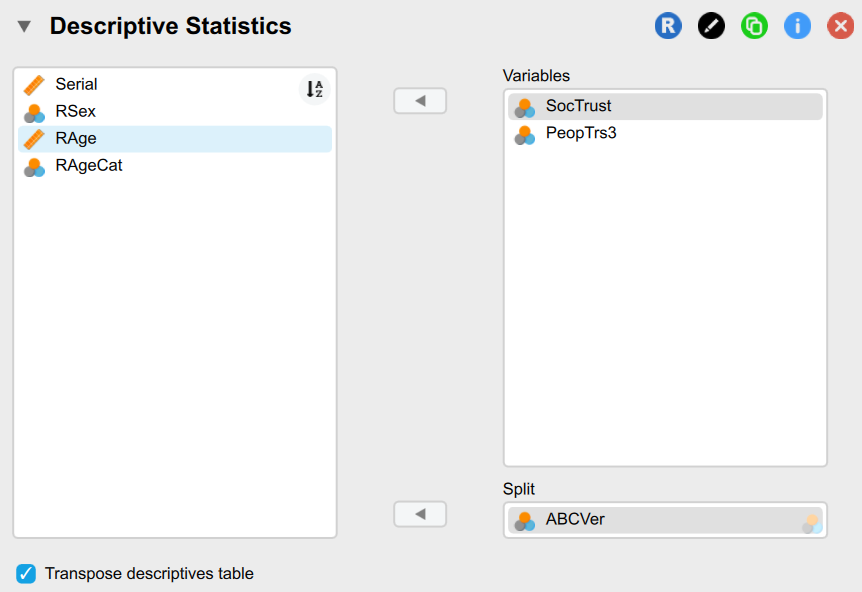Click the allowed variable type icon in the Split box
Screen dimensions: 862x592
coord(811,521)
